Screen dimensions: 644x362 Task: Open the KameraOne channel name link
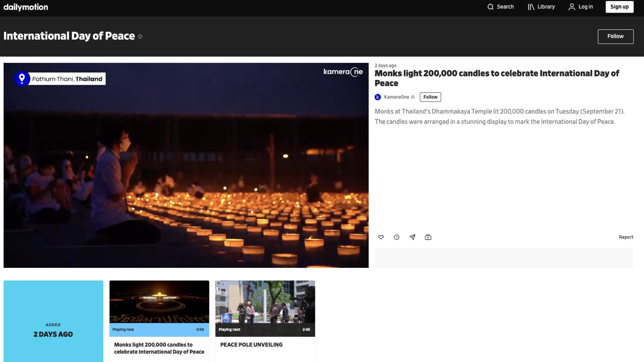(x=396, y=97)
